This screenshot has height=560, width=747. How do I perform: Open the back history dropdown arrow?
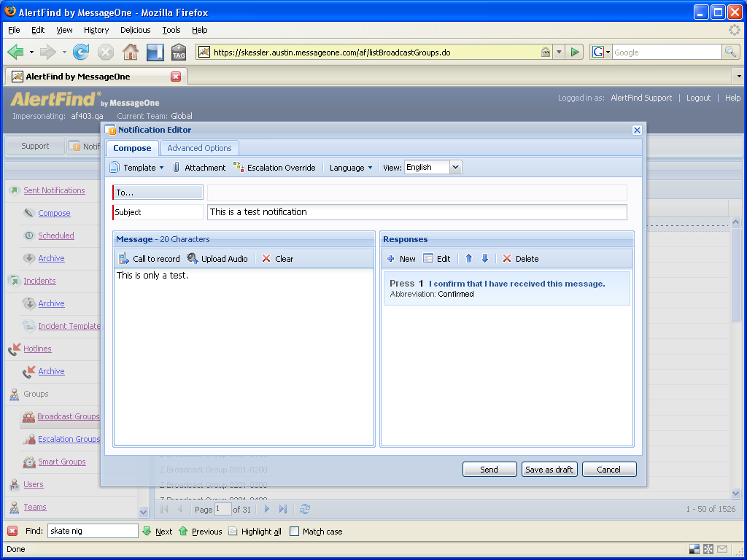coord(31,52)
